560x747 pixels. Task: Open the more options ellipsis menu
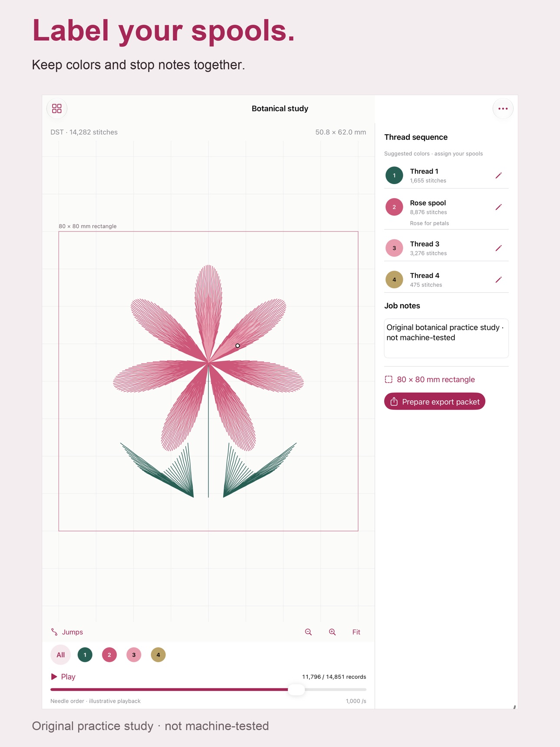point(503,109)
